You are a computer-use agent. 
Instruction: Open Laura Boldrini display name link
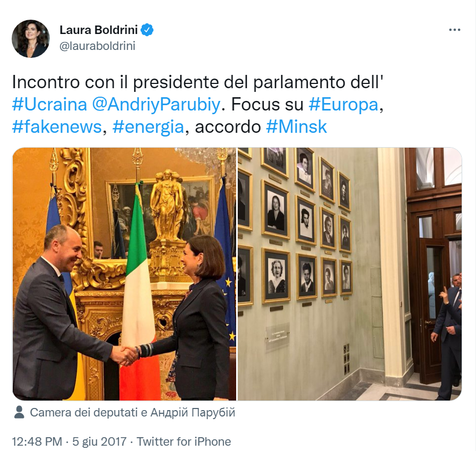click(99, 30)
